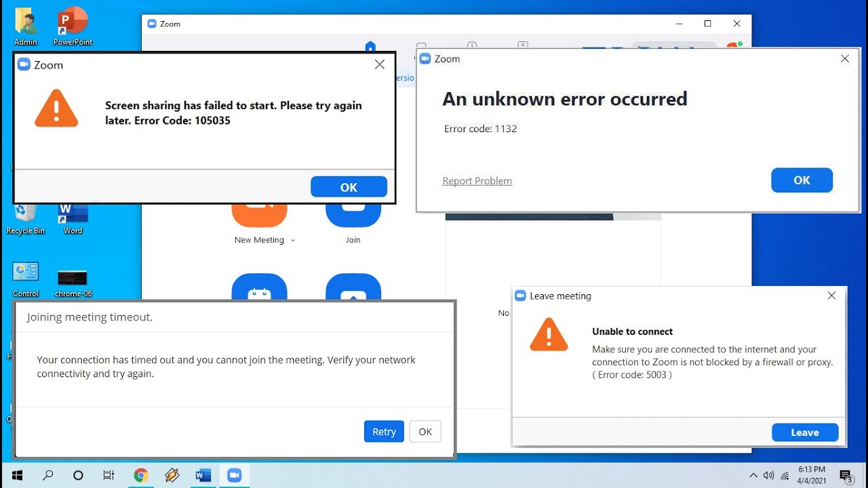Click the blue Schedule calendar button
868x488 pixels.
(259, 287)
